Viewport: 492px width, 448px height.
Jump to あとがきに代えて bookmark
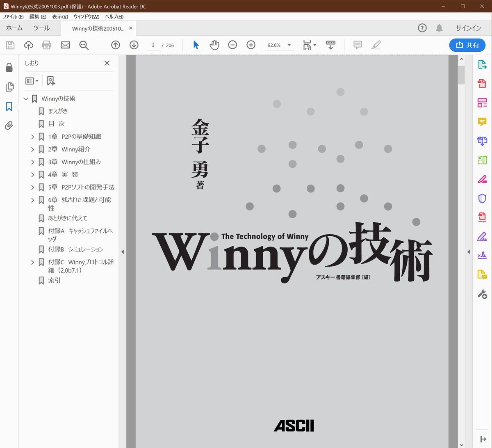click(68, 218)
